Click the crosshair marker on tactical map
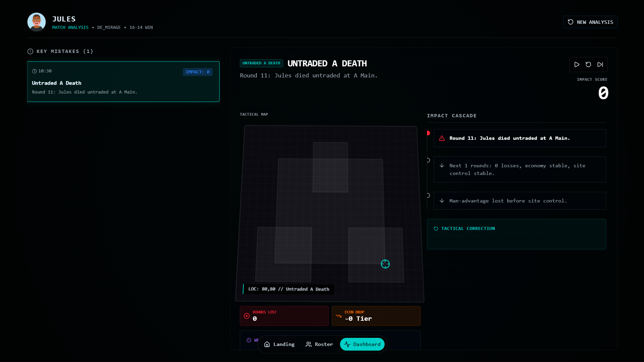Image resolution: width=644 pixels, height=362 pixels. click(x=385, y=264)
